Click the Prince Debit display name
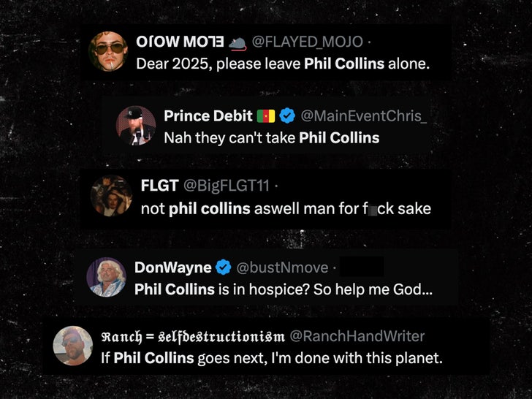 208,115
